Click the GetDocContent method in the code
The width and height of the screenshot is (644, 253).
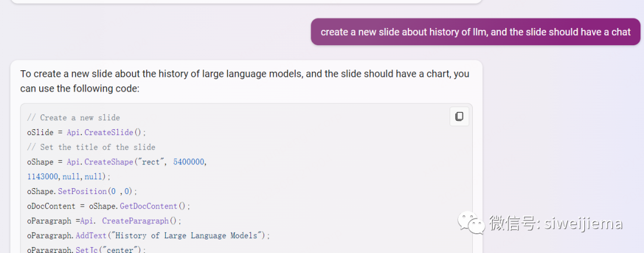pos(147,206)
